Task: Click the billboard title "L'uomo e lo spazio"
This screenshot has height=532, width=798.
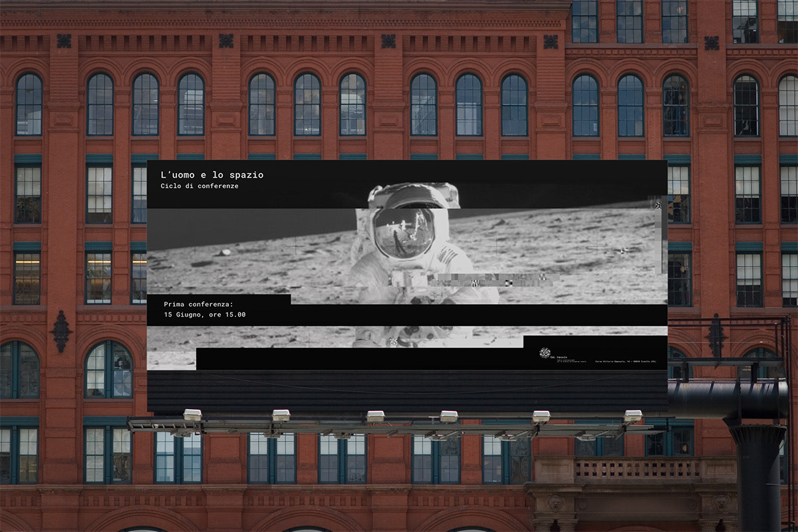Action: tap(212, 174)
